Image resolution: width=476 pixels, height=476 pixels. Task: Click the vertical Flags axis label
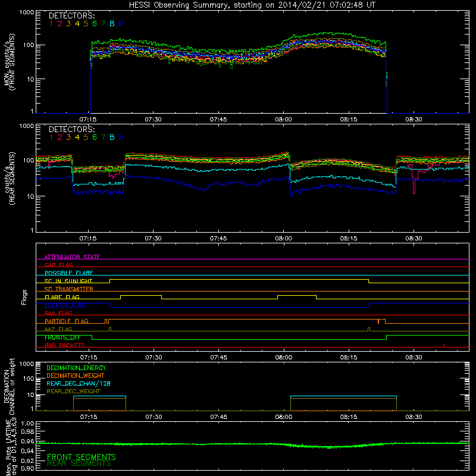(24, 297)
